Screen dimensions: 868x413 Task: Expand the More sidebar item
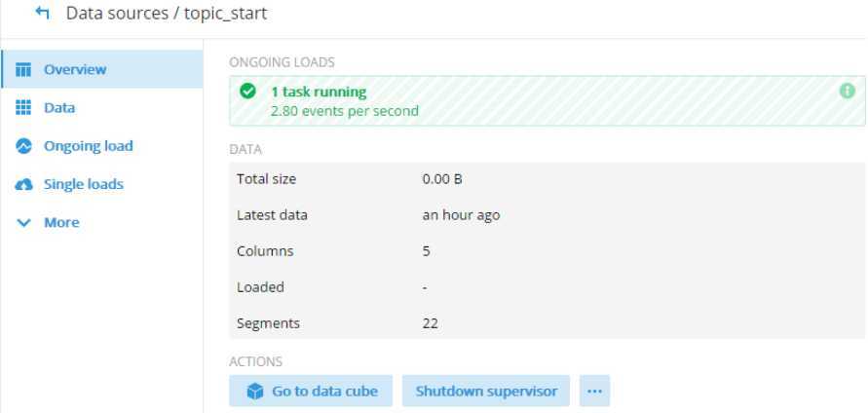48,222
